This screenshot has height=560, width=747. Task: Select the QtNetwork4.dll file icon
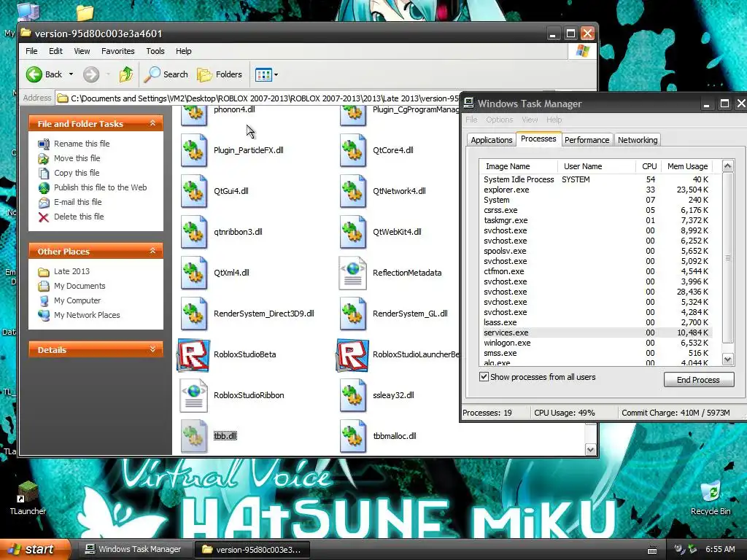pyautogui.click(x=353, y=192)
